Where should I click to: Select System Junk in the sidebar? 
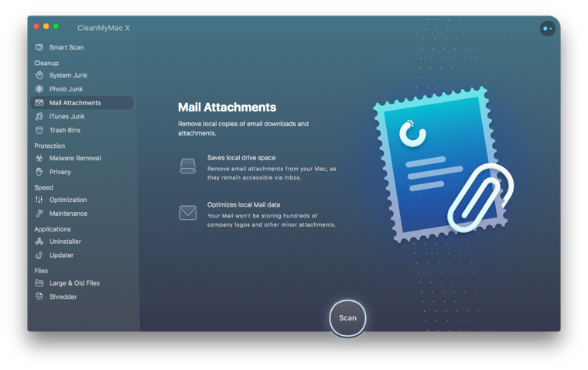[68, 75]
